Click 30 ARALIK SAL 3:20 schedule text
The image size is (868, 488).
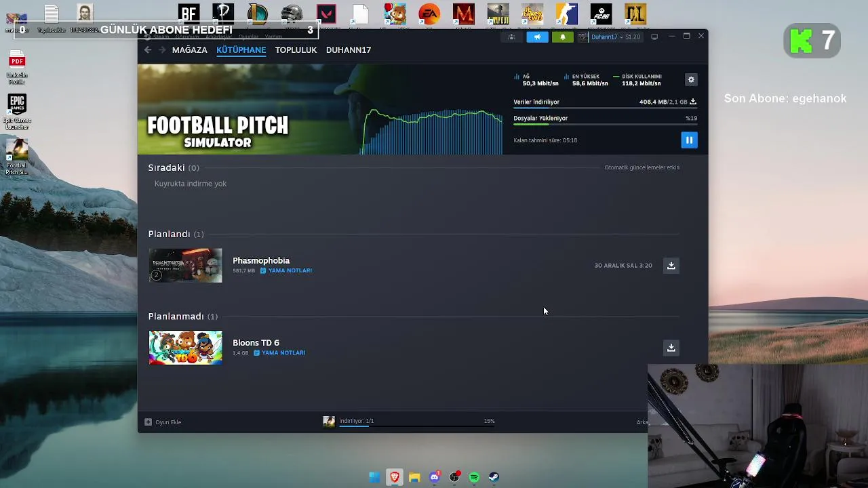[x=623, y=266]
